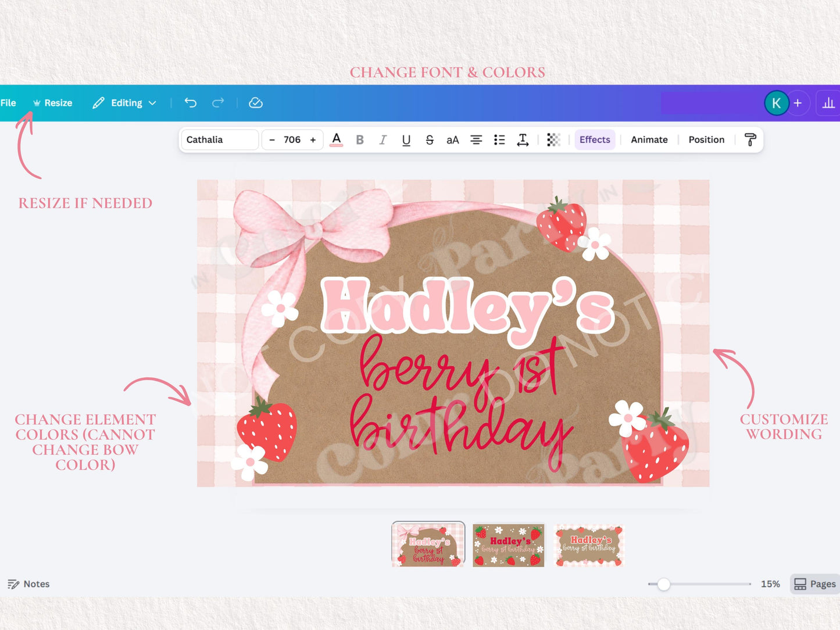This screenshot has height=630, width=840.
Task: Click the 15% zoom level
Action: (x=770, y=584)
